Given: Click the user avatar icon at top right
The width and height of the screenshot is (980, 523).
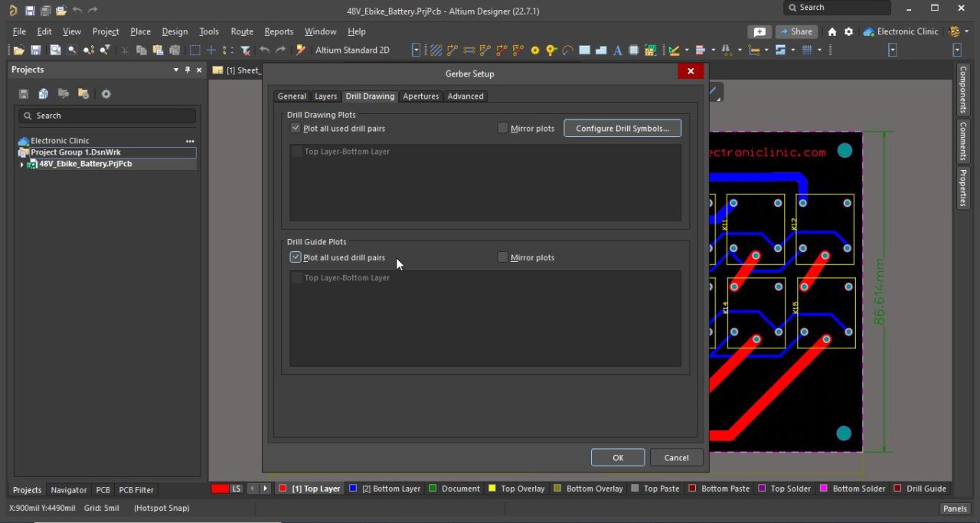Looking at the screenshot, I should click(954, 31).
